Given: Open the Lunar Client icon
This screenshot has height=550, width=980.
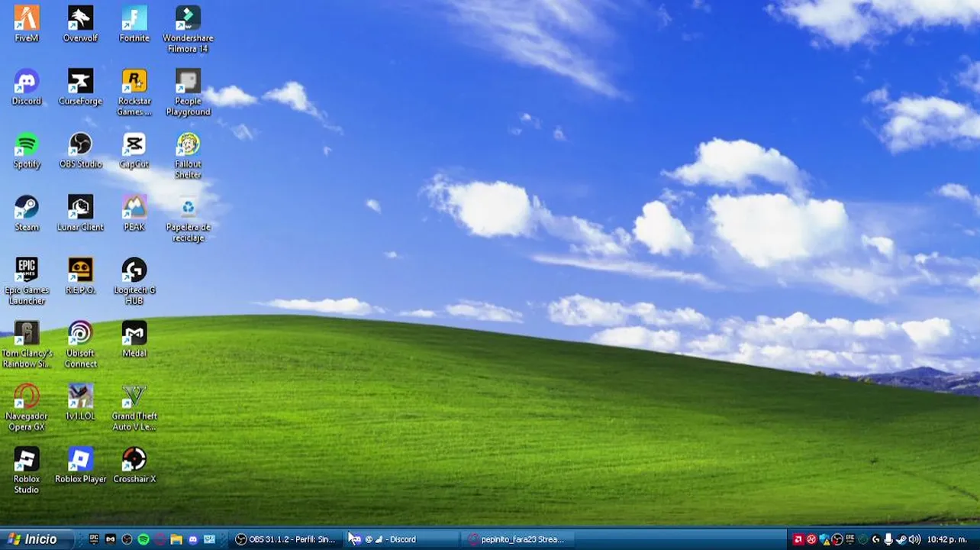Looking at the screenshot, I should point(80,213).
